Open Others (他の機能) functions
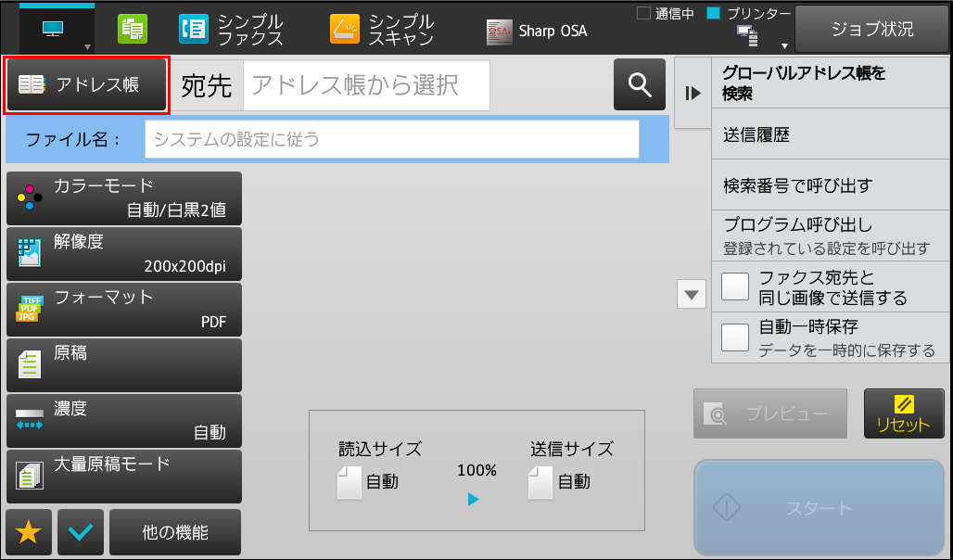 click(175, 532)
